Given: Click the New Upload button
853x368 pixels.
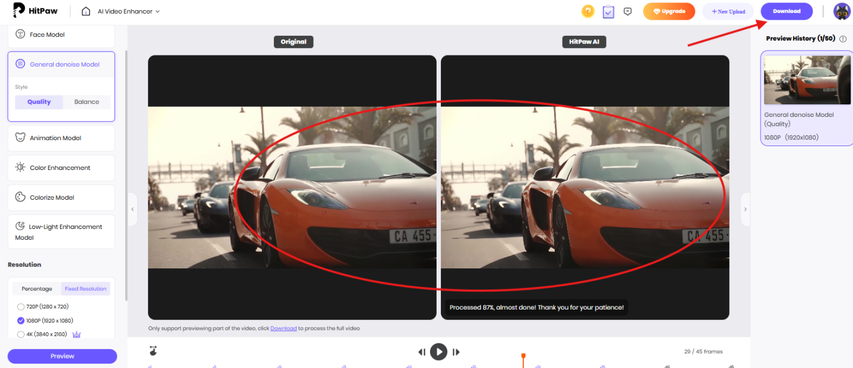Looking at the screenshot, I should point(727,11).
